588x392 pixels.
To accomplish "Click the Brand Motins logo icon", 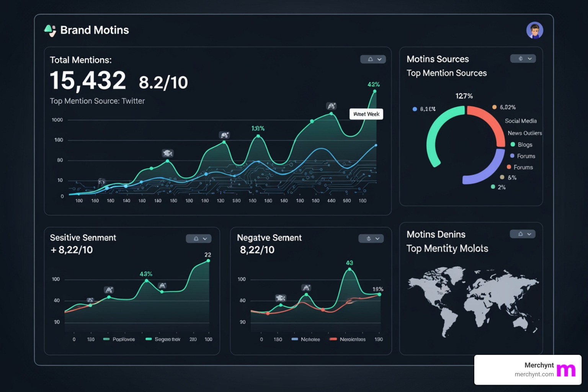I will [49, 30].
